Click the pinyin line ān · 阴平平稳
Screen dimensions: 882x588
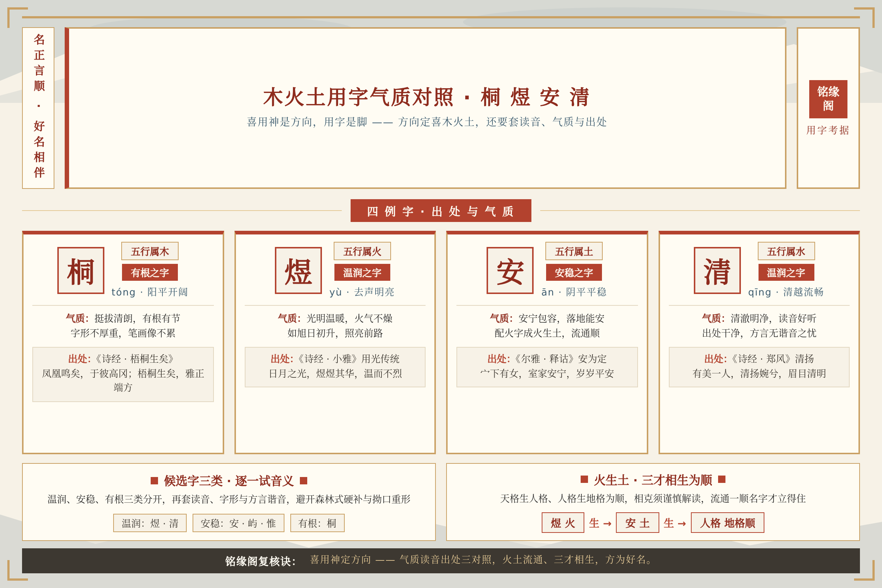coord(574,292)
